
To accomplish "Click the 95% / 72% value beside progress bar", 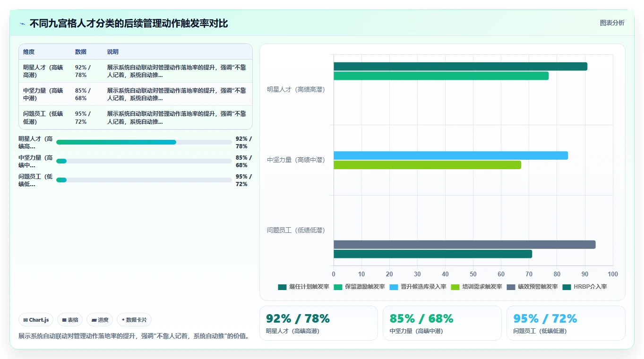I will pos(244,180).
